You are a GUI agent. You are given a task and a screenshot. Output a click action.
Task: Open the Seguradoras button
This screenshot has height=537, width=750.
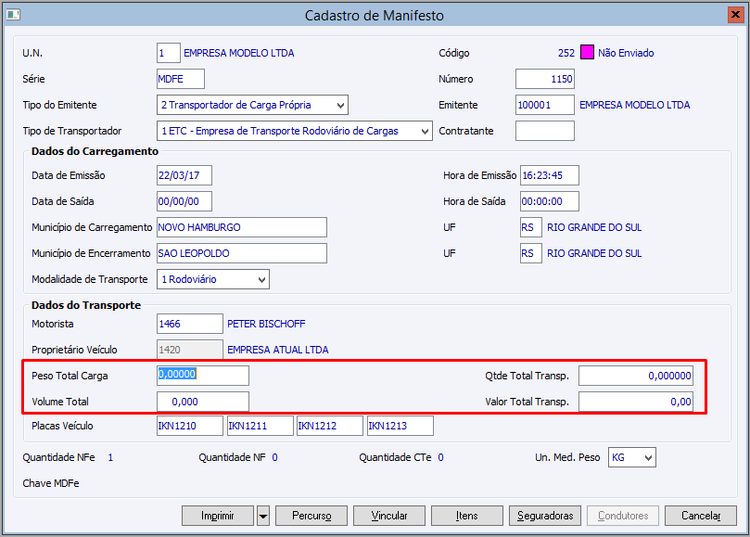pos(545,516)
